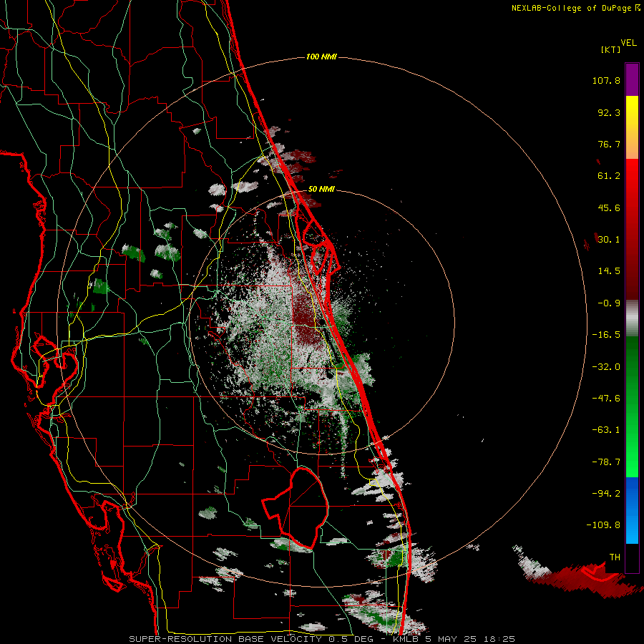Image resolution: width=644 pixels, height=644 pixels.
Task: Pick the gray near-zero segment of the color bar
Action: (632, 318)
